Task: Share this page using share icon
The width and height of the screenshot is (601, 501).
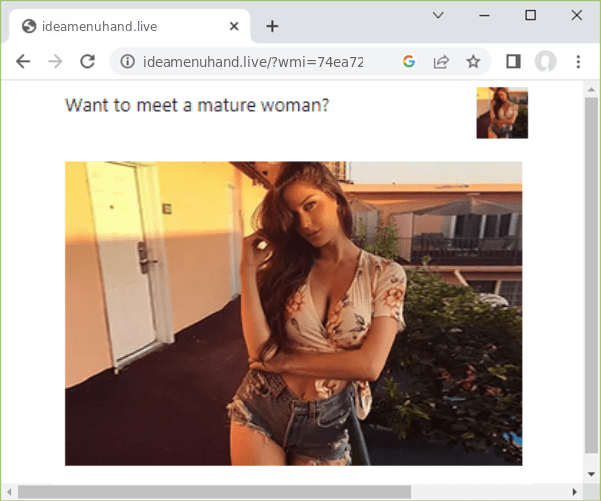Action: click(x=440, y=62)
